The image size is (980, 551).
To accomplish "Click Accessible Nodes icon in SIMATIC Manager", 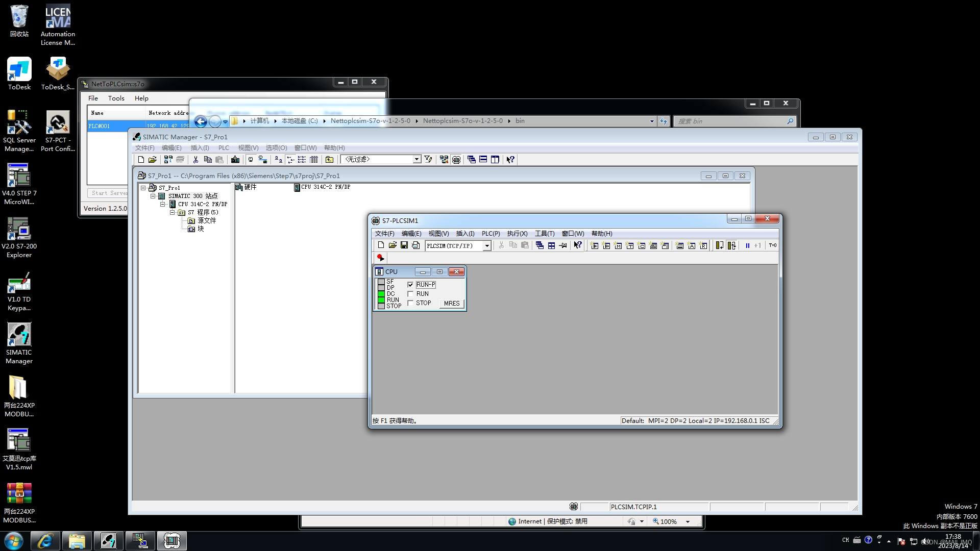I will pos(168,160).
